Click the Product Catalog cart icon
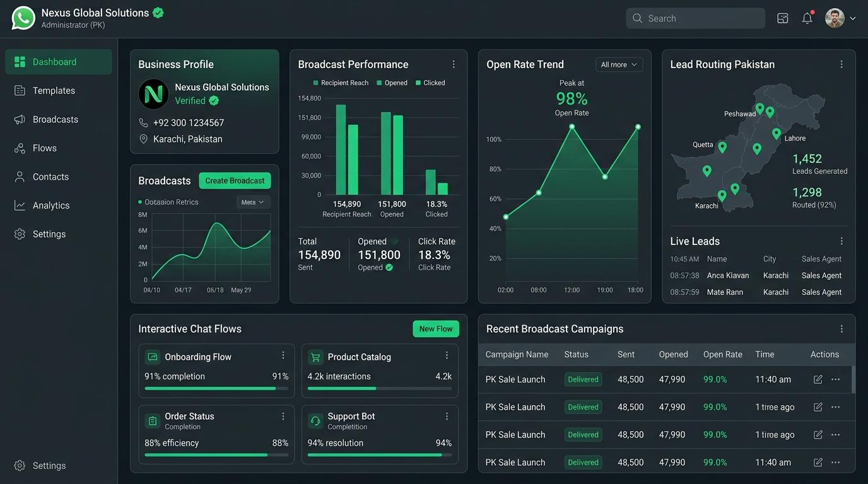The width and height of the screenshot is (868, 484). (x=315, y=357)
